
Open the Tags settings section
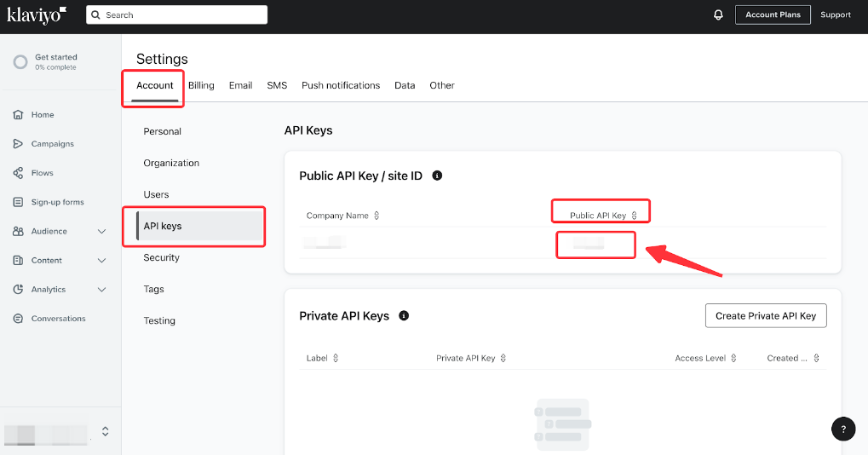tap(153, 289)
